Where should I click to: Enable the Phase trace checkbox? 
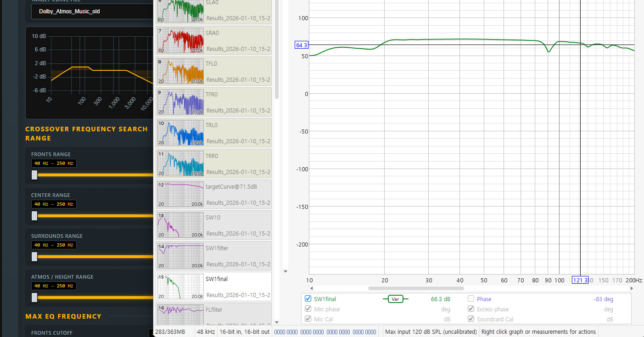[x=471, y=299]
